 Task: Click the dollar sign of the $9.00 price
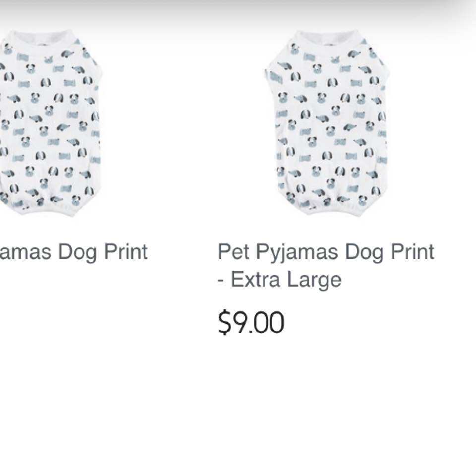(x=223, y=322)
